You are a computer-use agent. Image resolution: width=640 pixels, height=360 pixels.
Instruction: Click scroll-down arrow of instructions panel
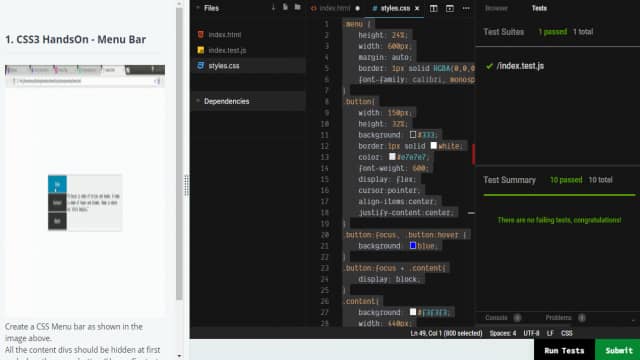(180, 356)
